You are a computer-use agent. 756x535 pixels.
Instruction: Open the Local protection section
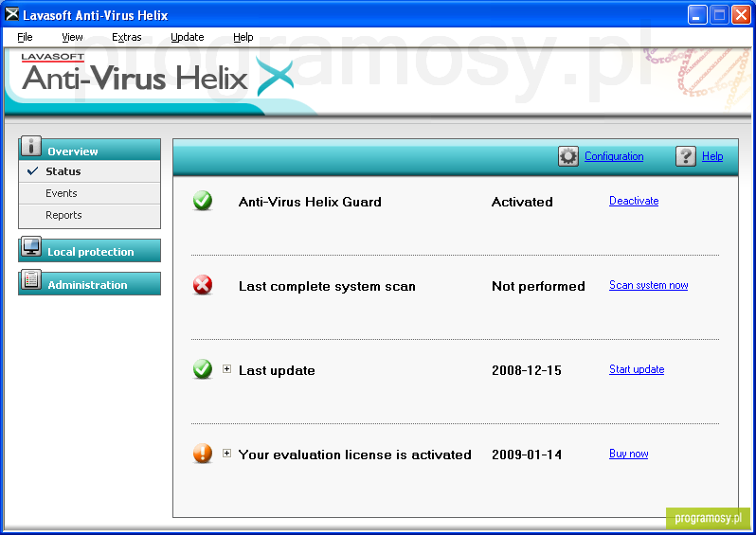(x=90, y=251)
